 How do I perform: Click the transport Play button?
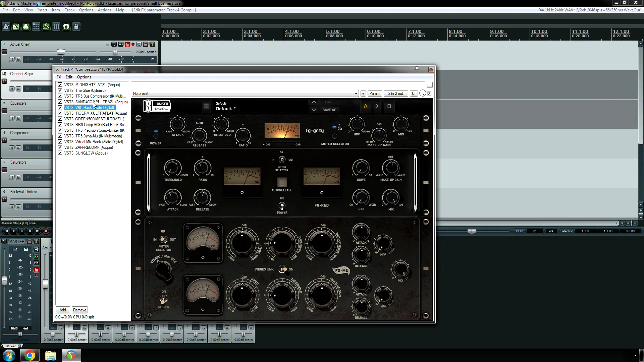pyautogui.click(x=14, y=231)
